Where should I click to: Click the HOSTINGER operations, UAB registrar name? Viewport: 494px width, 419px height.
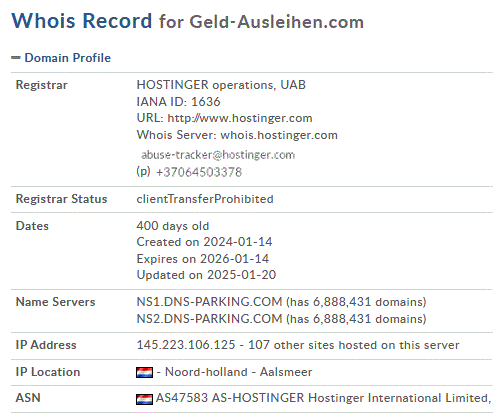[221, 85]
